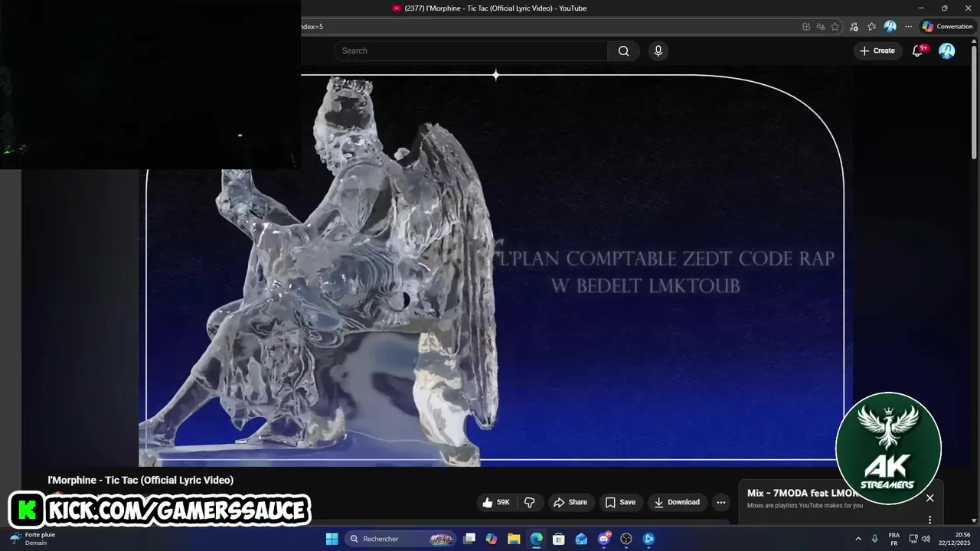Open File Explorer from the taskbar
This screenshot has height=551, width=980.
(x=514, y=539)
